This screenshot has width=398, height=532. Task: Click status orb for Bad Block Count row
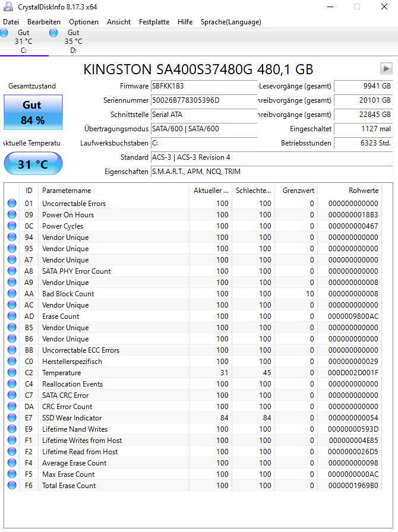(12, 293)
